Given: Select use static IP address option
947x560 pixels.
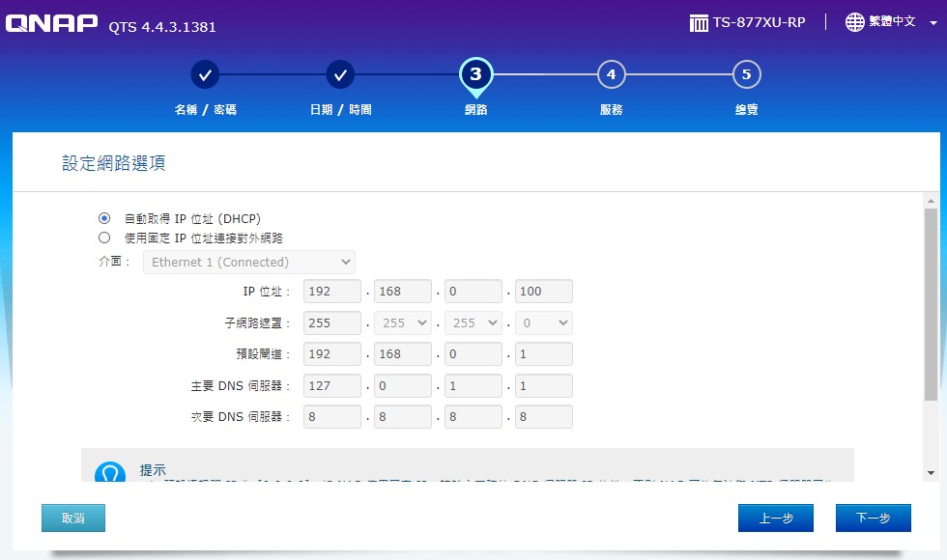Looking at the screenshot, I should (104, 238).
